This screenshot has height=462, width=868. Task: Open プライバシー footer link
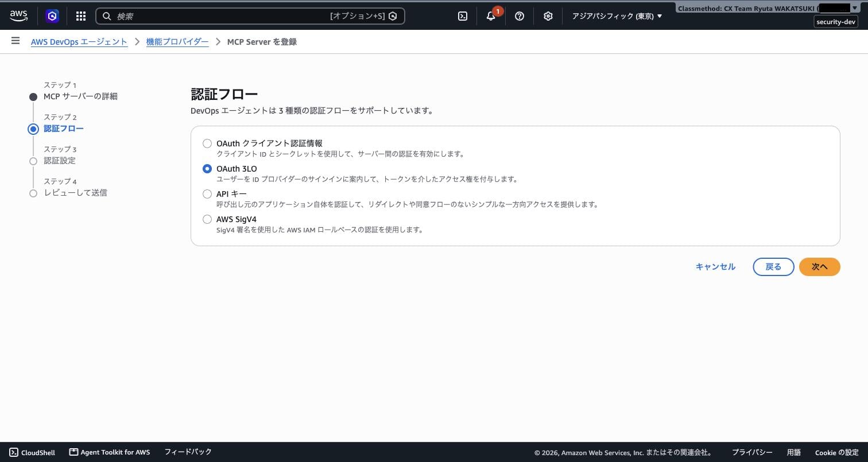(752, 452)
